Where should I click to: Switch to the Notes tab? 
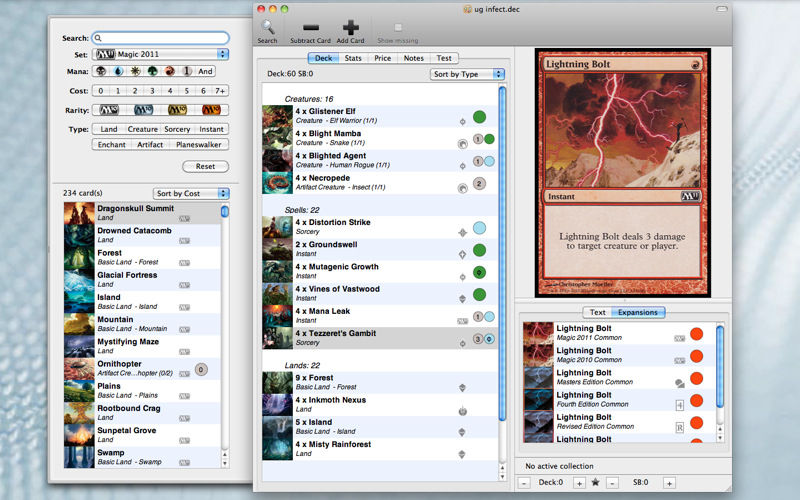pos(414,58)
